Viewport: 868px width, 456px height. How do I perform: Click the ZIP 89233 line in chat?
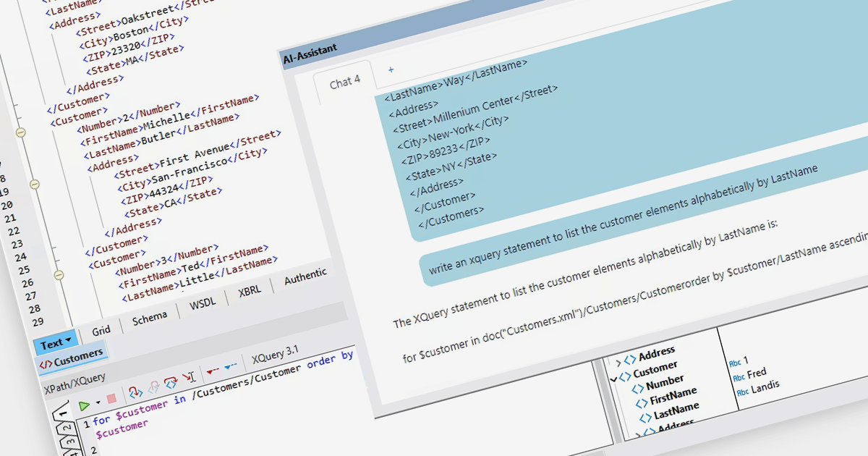[x=444, y=150]
